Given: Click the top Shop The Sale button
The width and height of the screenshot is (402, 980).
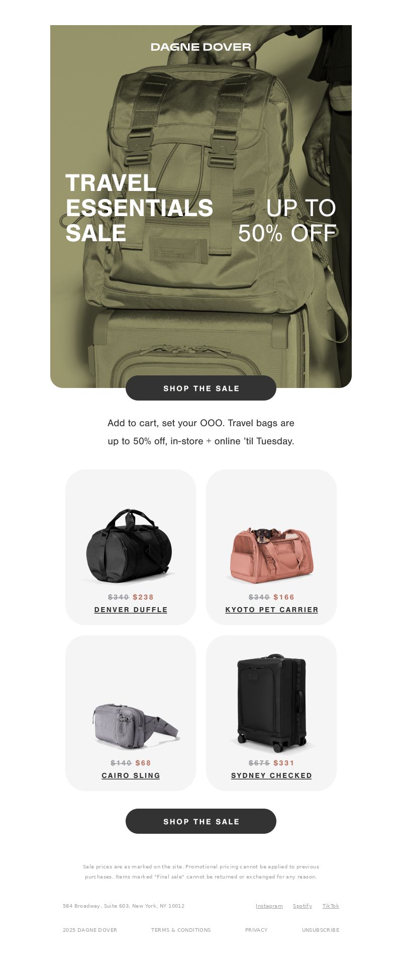Looking at the screenshot, I should [x=201, y=388].
